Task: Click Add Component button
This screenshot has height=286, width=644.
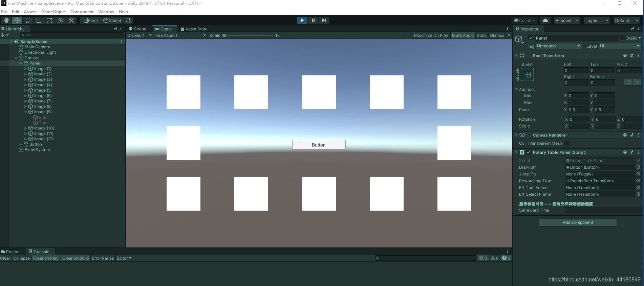Action: [578, 222]
